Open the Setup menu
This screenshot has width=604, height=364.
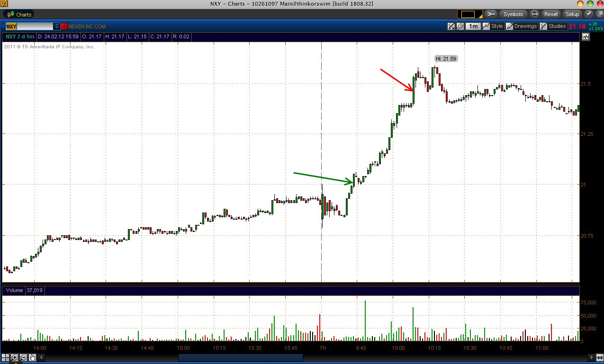(x=572, y=14)
